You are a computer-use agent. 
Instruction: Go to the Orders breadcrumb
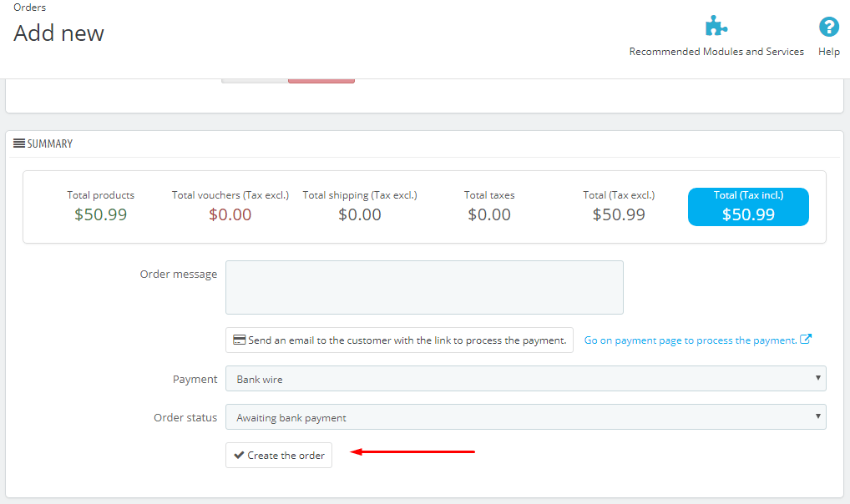(30, 8)
